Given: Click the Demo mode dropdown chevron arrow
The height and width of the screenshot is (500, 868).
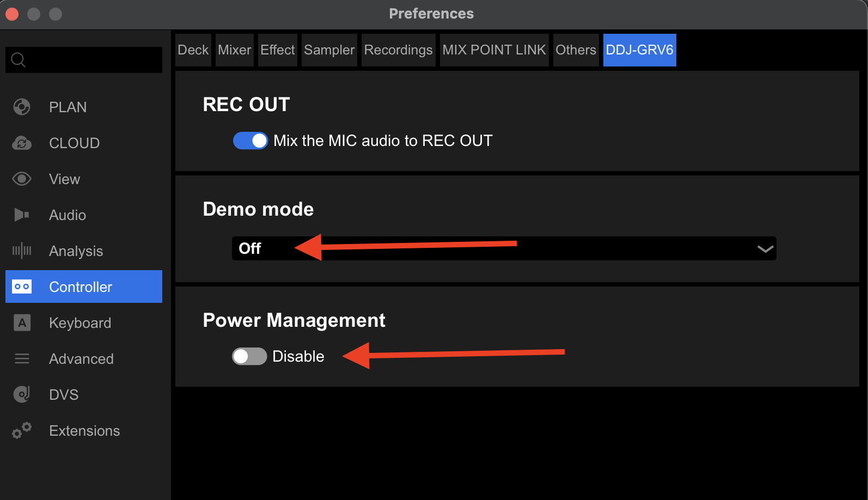Looking at the screenshot, I should (765, 249).
